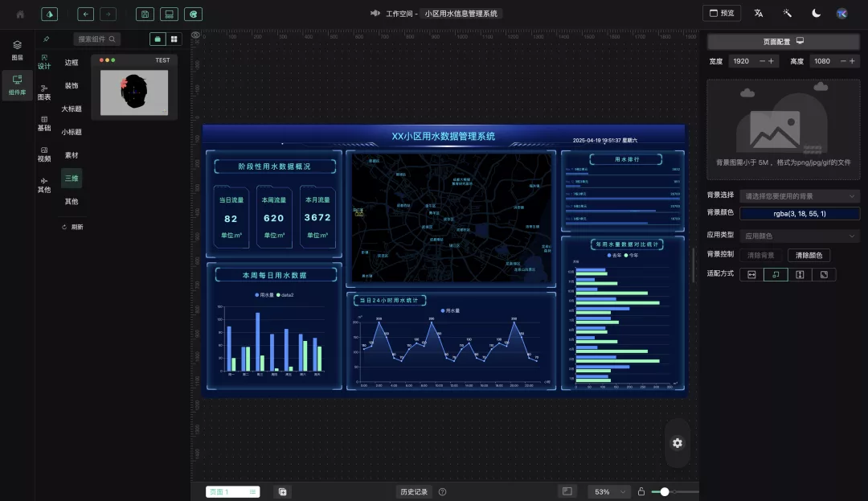Toggle dark mode moon icon

816,14
